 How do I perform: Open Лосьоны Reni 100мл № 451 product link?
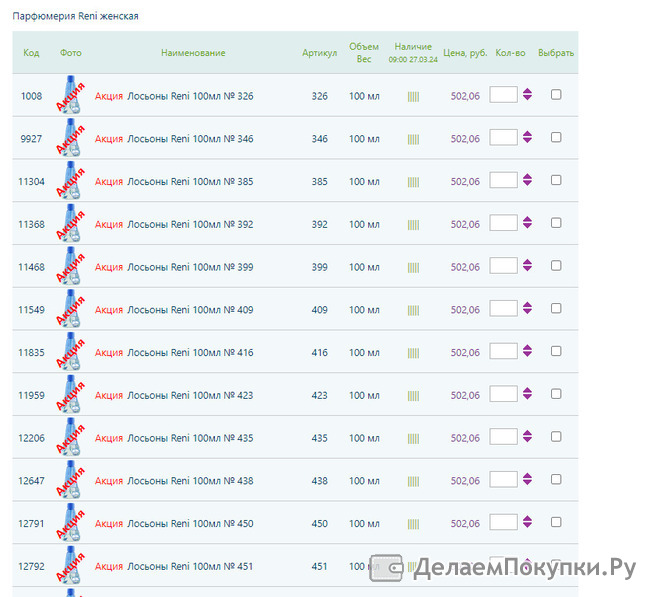[x=190, y=566]
